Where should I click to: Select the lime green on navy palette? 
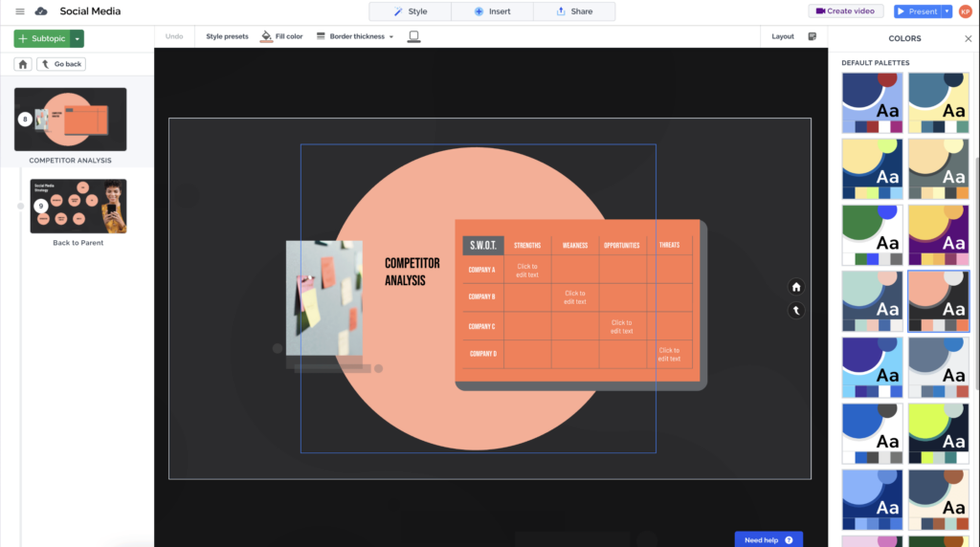(x=938, y=433)
